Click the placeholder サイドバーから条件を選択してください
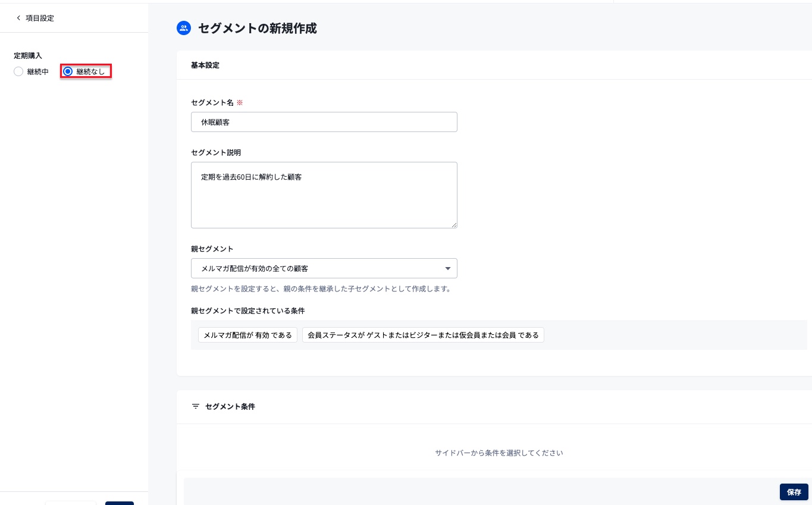The image size is (812, 505). click(x=499, y=453)
